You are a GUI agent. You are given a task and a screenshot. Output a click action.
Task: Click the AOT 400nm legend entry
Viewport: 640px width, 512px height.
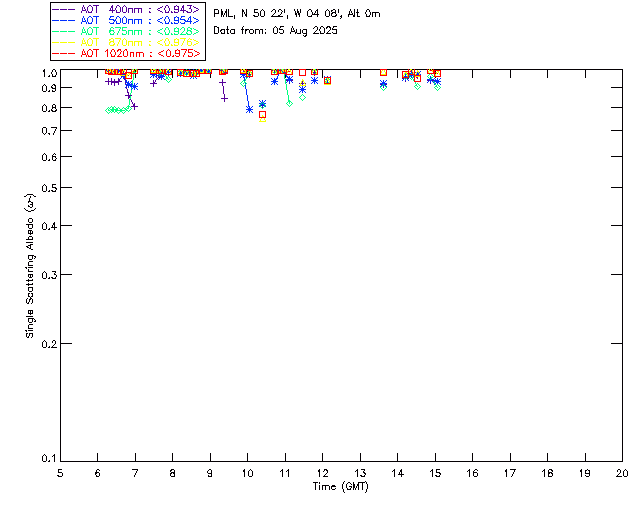click(x=127, y=9)
